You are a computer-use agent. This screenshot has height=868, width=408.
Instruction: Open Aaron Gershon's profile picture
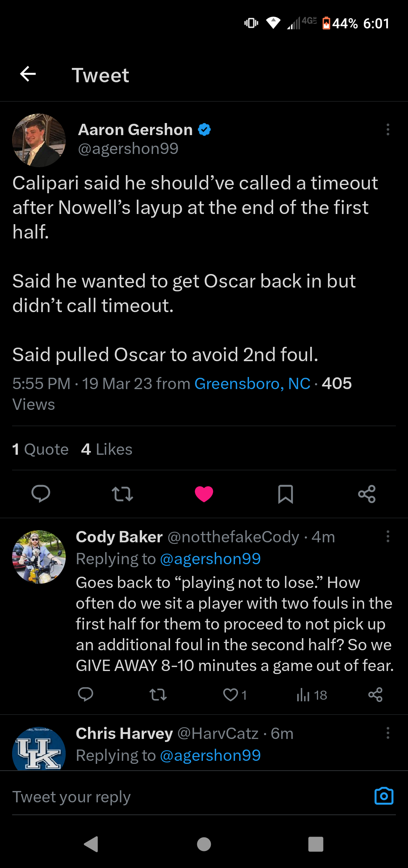coord(39,140)
